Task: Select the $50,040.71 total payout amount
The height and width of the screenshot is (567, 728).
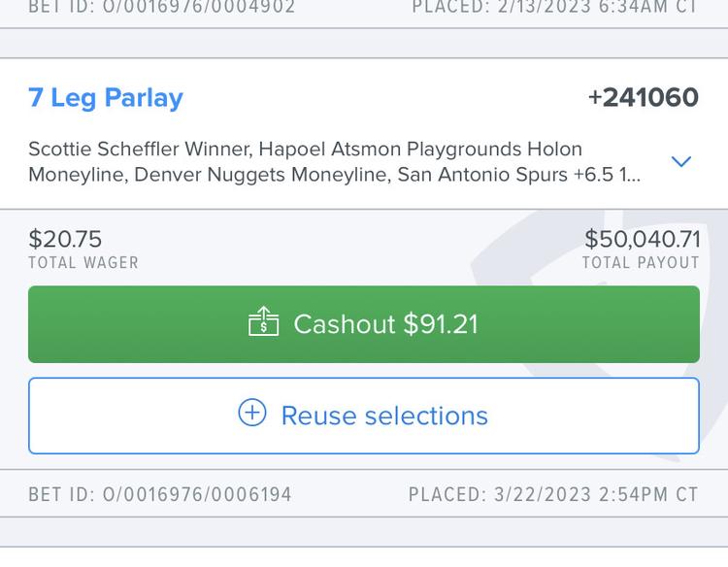Action: [x=643, y=239]
